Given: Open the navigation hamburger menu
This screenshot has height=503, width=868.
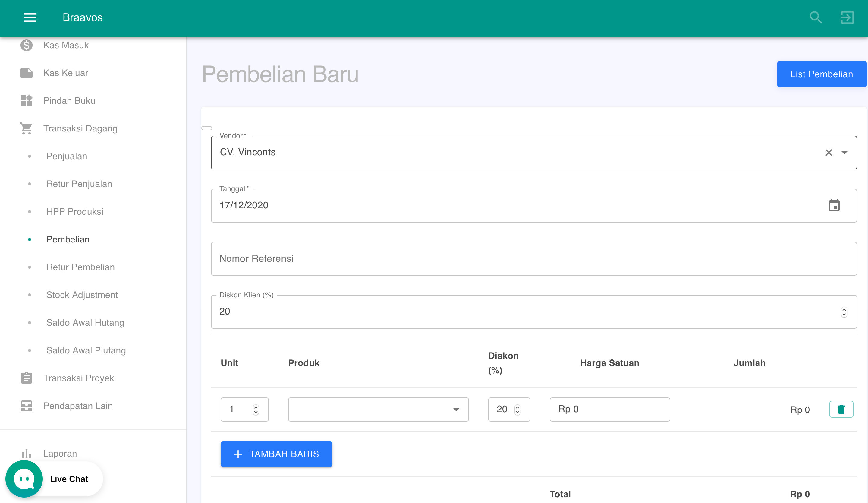Looking at the screenshot, I should (x=30, y=17).
